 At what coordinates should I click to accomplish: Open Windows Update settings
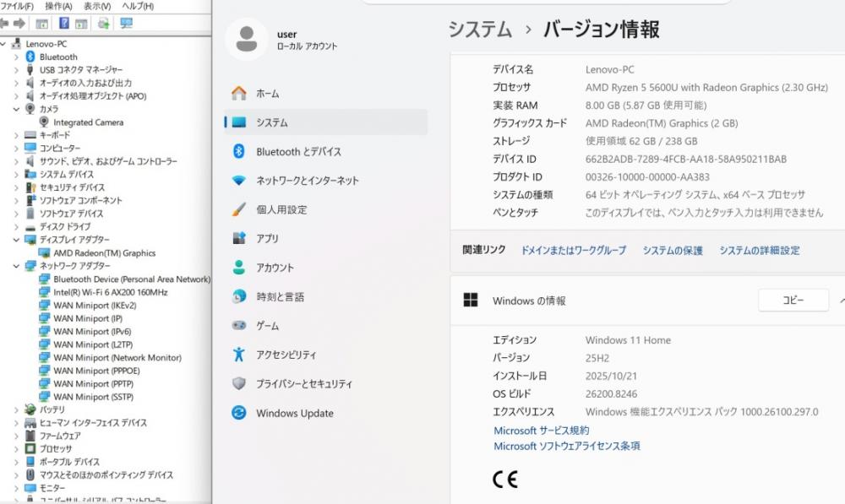325,413
